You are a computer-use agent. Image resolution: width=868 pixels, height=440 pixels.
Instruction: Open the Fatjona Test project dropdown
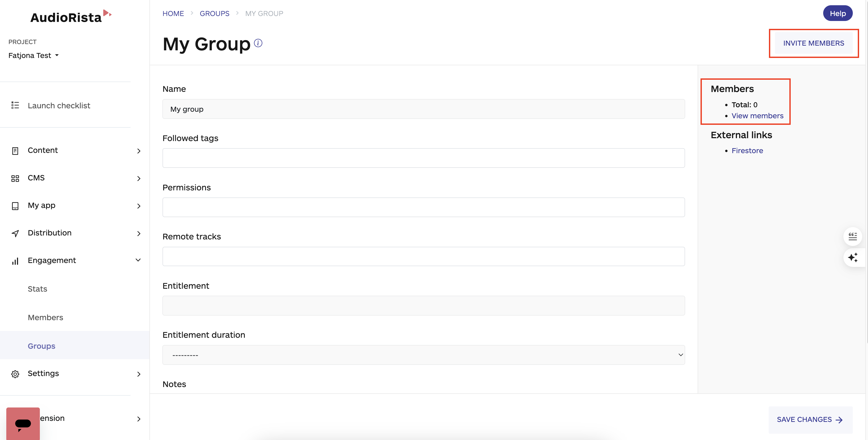click(x=34, y=55)
